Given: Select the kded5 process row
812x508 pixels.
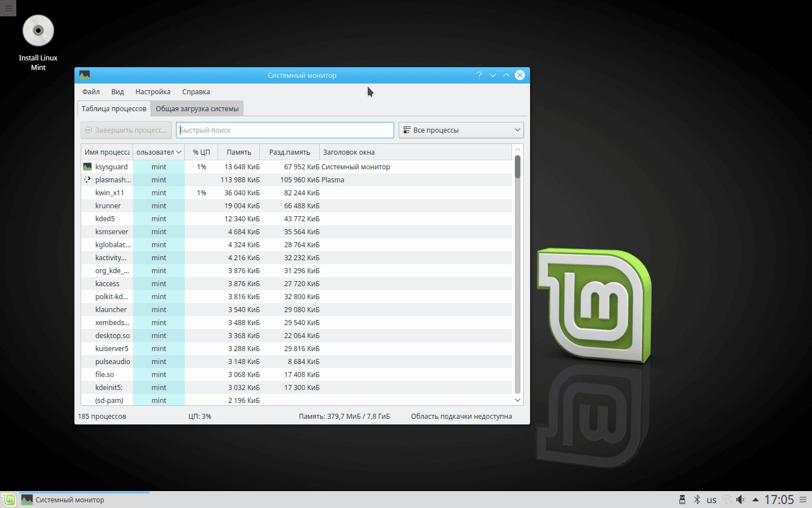Looking at the screenshot, I should [x=297, y=218].
